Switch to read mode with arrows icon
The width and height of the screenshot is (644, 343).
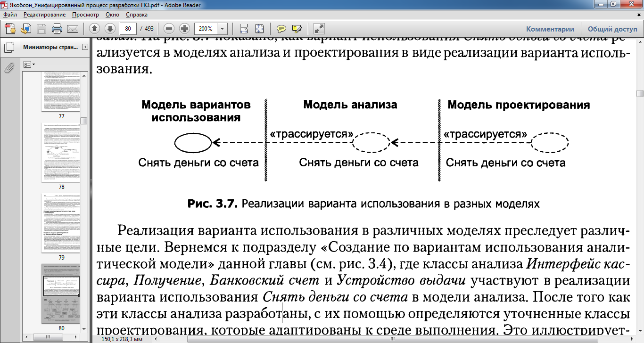pos(319,28)
